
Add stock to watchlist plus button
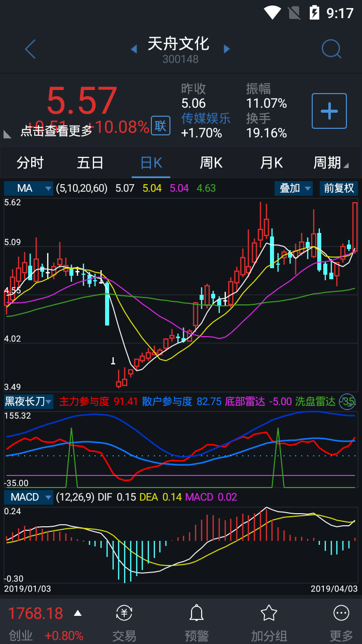point(329,111)
